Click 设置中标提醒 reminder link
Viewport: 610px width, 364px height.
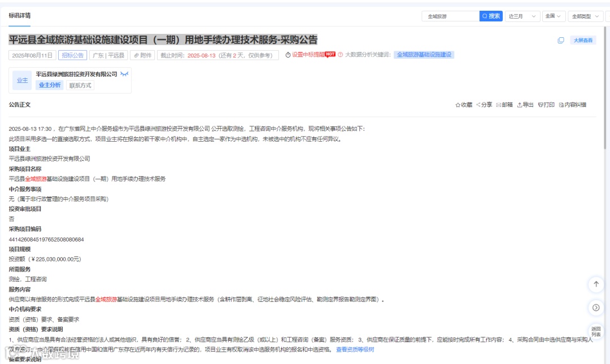click(x=308, y=55)
